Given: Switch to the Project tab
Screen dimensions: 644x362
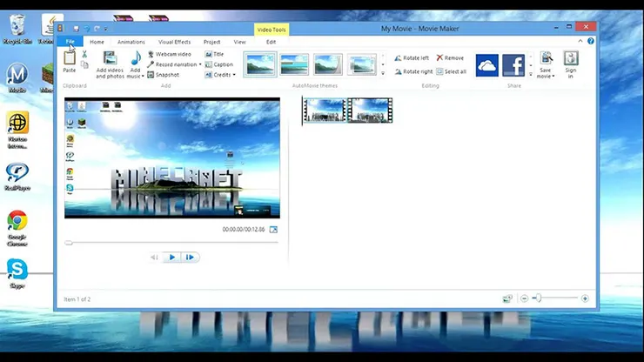Looking at the screenshot, I should pos(211,42).
